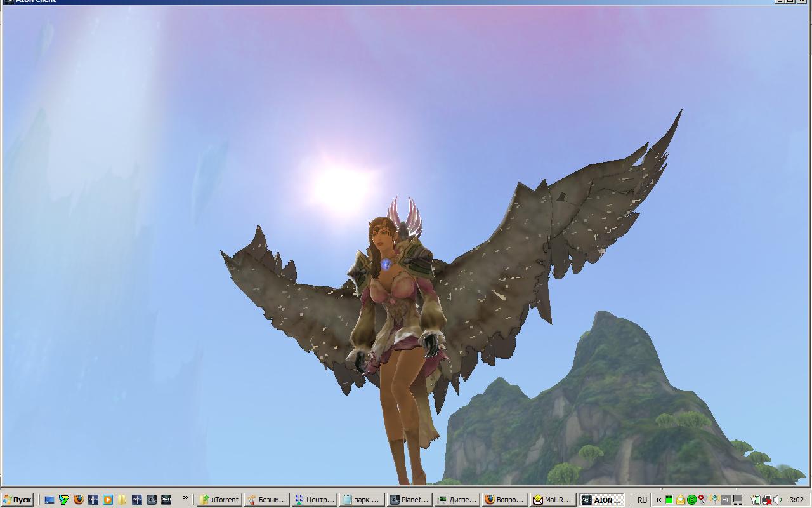The height and width of the screenshot is (508, 812).
Task: Click the Safely Remove Hardware tray icon
Action: (756, 500)
